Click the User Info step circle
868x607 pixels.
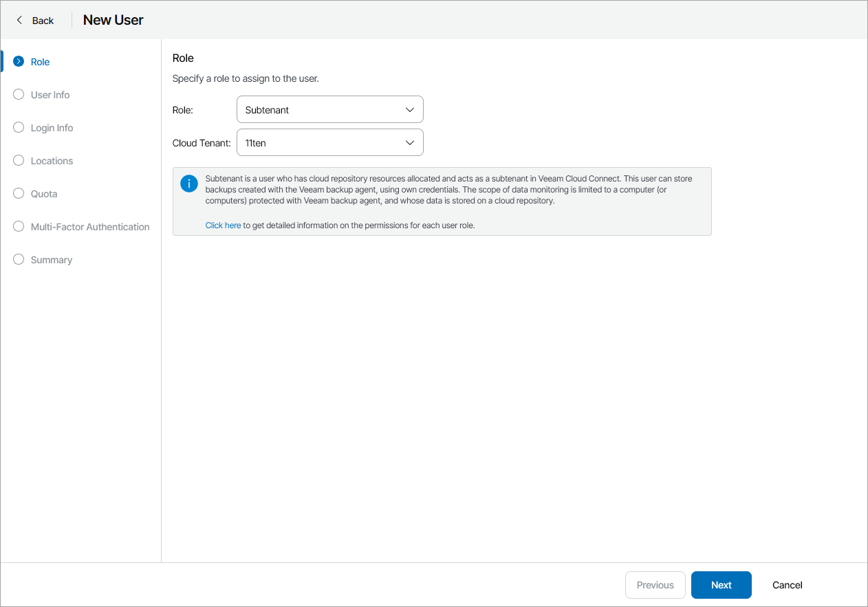tap(18, 94)
